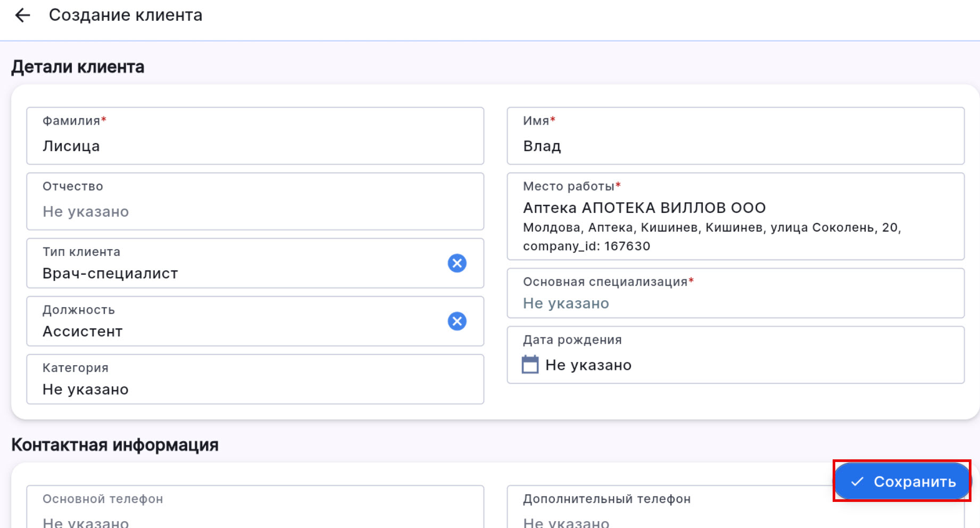Viewport: 980px width, 528px height.
Task: Click the company_id 167630 workplace details text
Action: [x=587, y=246]
